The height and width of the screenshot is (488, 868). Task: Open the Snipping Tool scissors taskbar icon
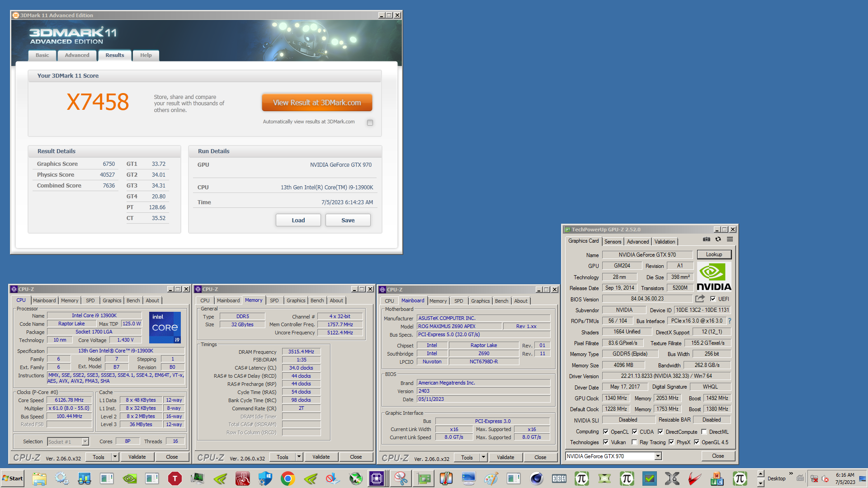tap(401, 479)
